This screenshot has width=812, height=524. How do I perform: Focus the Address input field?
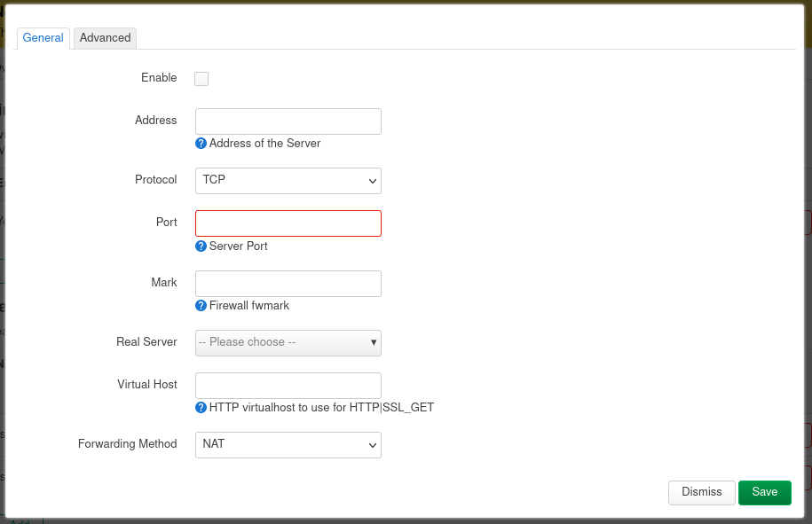pyautogui.click(x=288, y=121)
